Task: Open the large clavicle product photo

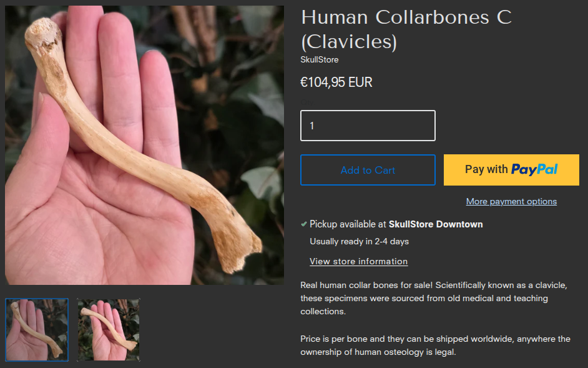Action: (144, 145)
